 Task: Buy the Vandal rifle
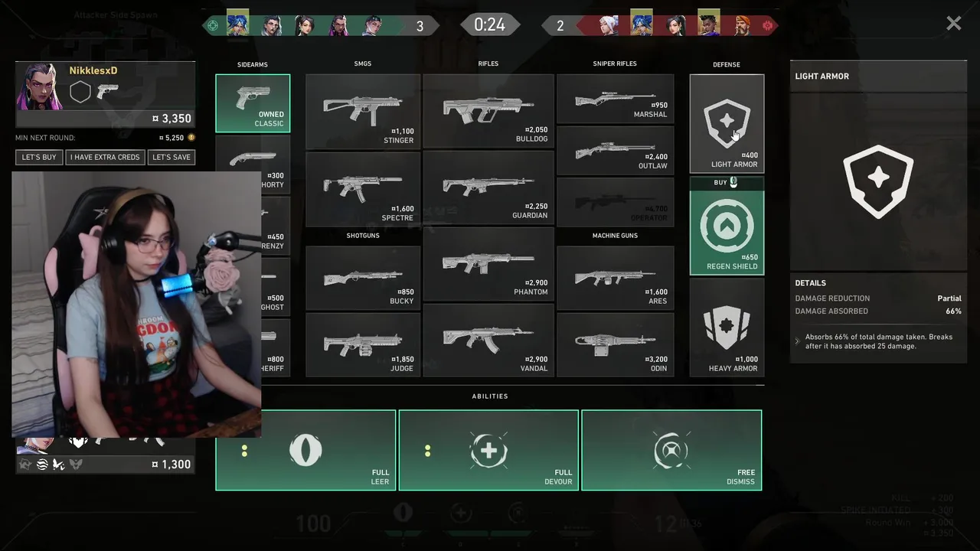pos(488,340)
